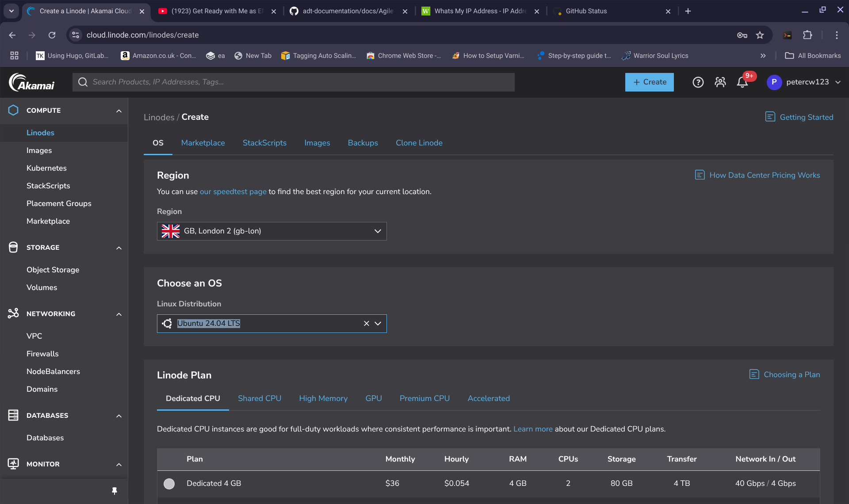This screenshot has height=504, width=849.
Task: Switch to the Shared CPU plan tab
Action: click(x=260, y=398)
